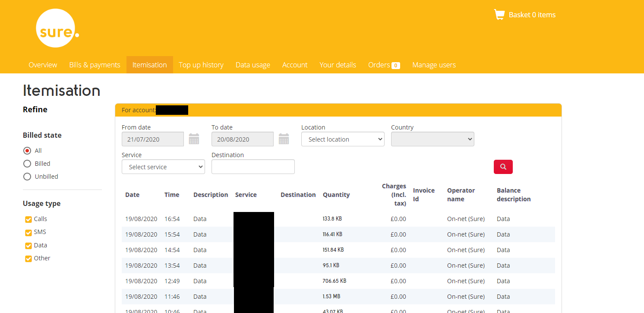The image size is (644, 313).
Task: Click the Destination input field
Action: pyautogui.click(x=253, y=167)
